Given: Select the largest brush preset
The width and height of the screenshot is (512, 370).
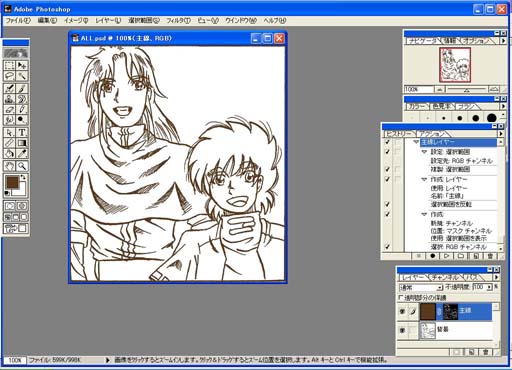Looking at the screenshot, I should 491,118.
